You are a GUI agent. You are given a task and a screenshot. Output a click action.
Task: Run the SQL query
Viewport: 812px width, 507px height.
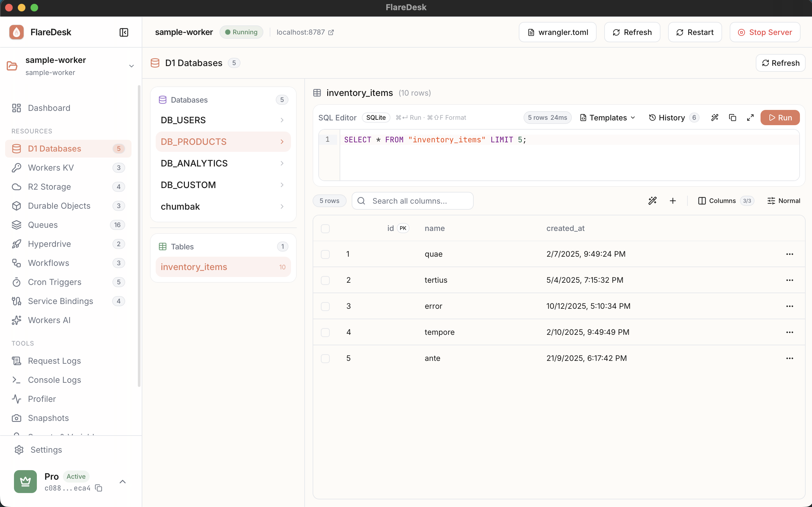coord(780,118)
